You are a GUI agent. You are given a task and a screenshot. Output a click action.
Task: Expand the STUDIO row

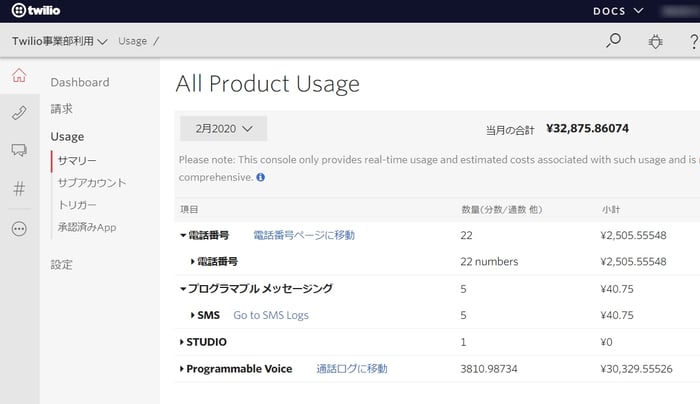point(181,342)
